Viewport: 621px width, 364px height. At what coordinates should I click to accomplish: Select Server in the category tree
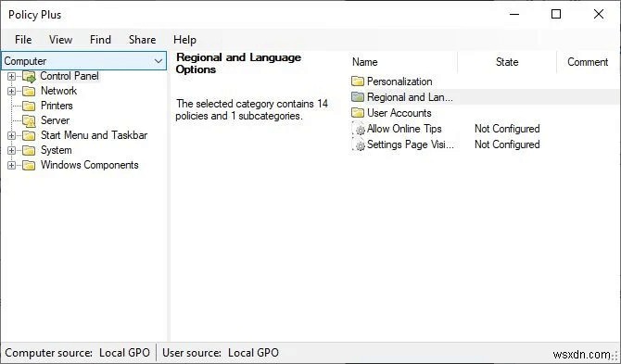coord(55,120)
